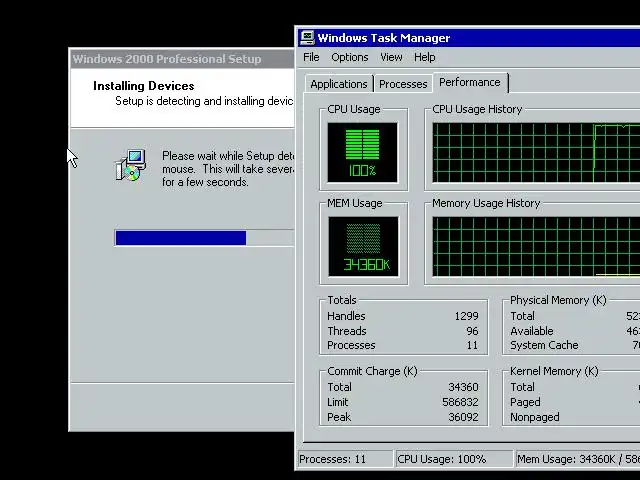This screenshot has height=480, width=640.
Task: Click the status bar CPU Usage: 100% entry
Action: [454, 459]
